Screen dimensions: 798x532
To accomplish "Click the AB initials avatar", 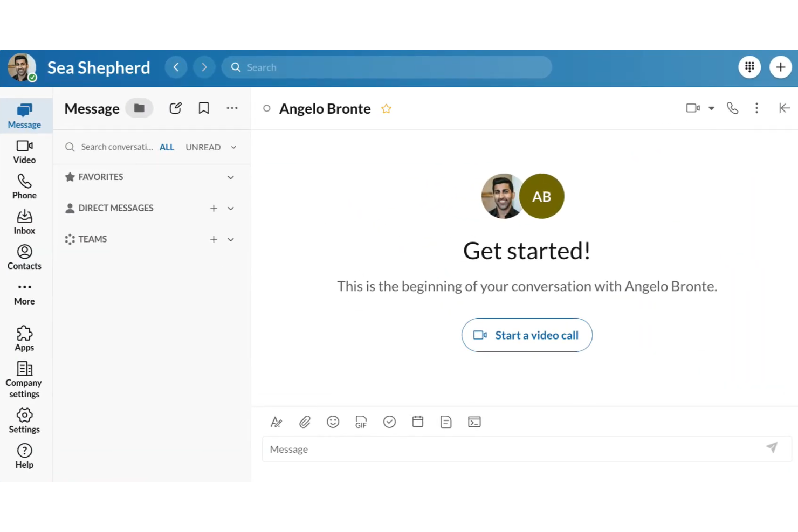I will (x=542, y=196).
